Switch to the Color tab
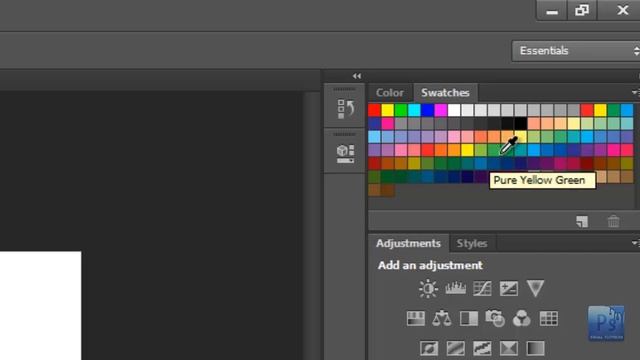640x360 pixels. 390,93
